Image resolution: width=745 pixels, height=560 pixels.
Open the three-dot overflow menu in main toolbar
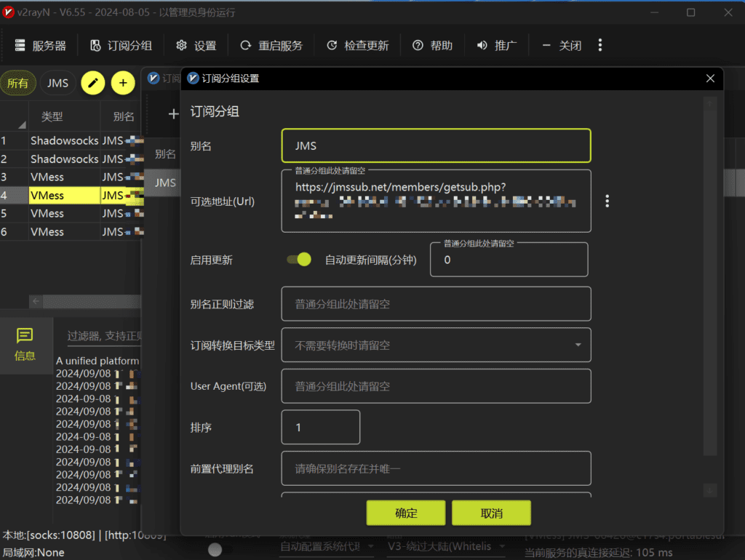[x=600, y=45]
